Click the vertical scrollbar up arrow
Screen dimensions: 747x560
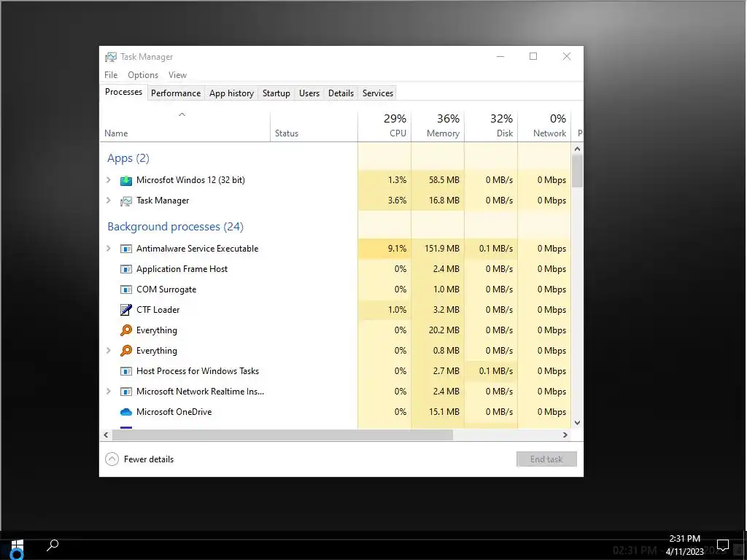(578, 149)
